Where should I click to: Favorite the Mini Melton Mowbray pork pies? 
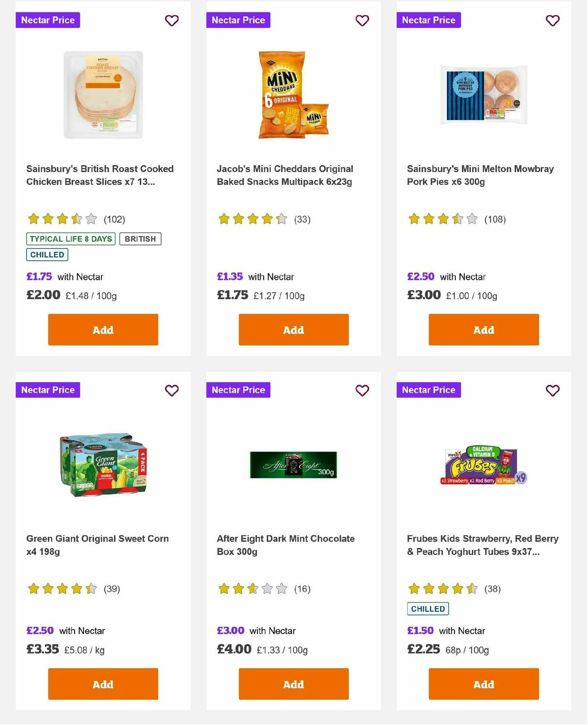click(x=552, y=21)
